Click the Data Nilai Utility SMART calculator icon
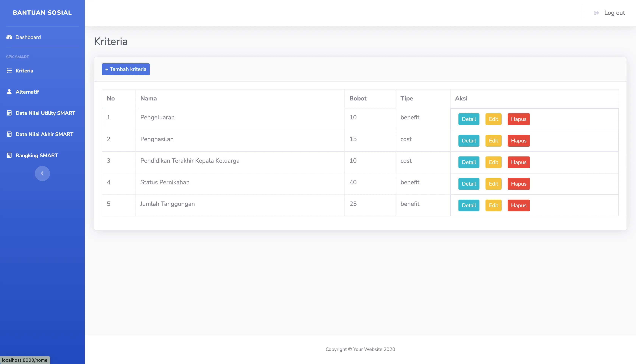The width and height of the screenshot is (636, 364). [x=9, y=113]
